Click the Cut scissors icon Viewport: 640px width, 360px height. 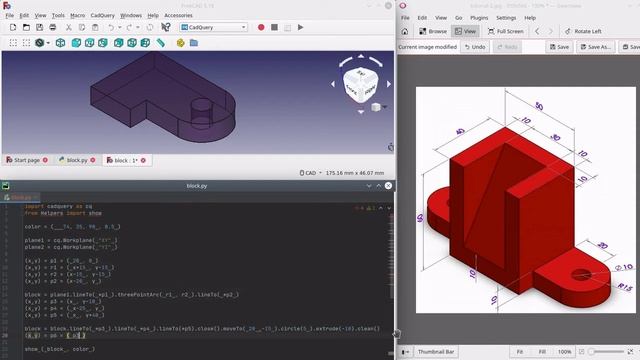point(69,27)
